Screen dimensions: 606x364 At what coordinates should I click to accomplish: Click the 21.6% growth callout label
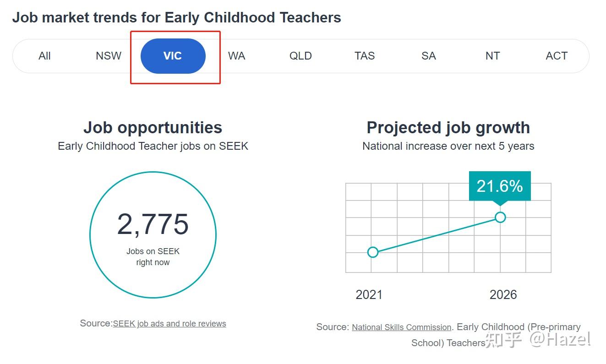pos(500,186)
